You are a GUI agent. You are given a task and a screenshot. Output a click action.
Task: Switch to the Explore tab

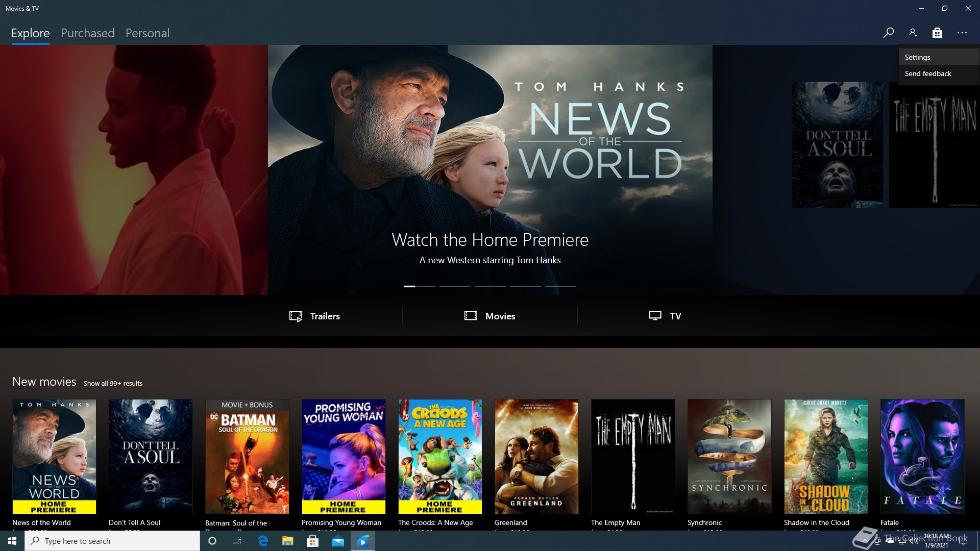click(31, 33)
